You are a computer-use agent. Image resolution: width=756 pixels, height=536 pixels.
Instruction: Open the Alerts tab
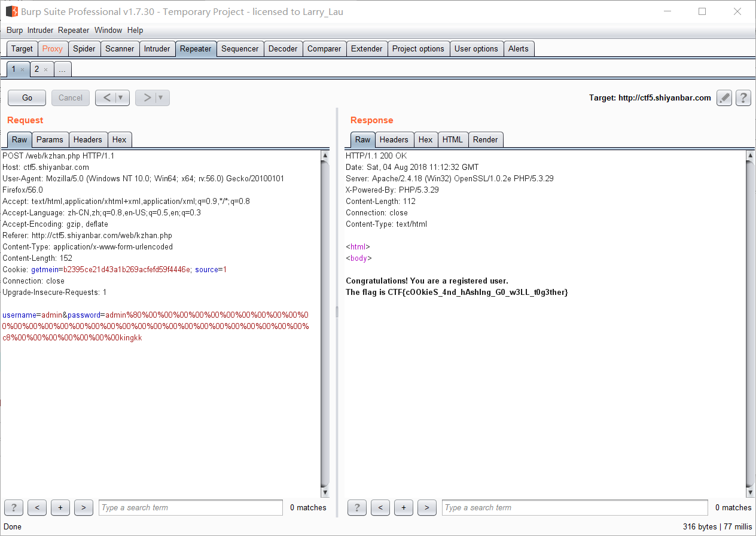click(x=519, y=49)
